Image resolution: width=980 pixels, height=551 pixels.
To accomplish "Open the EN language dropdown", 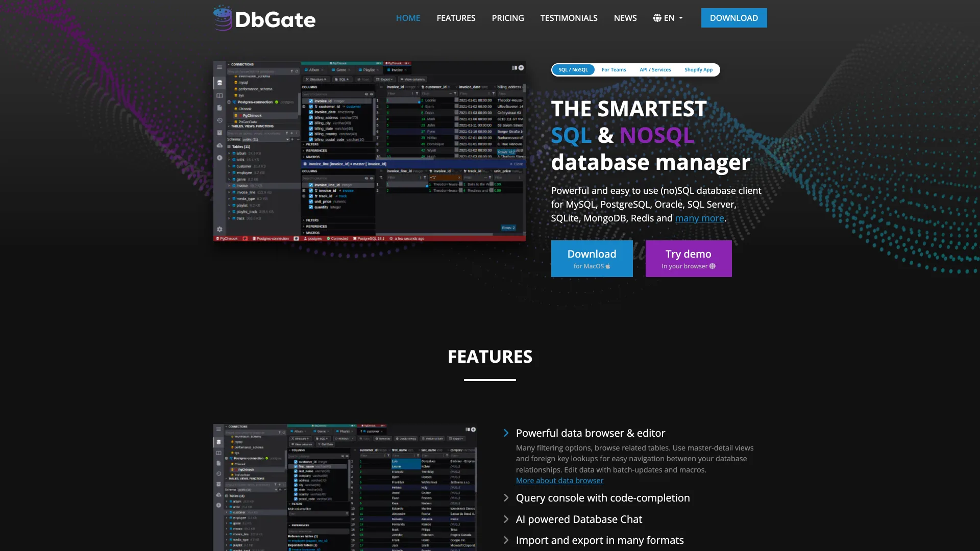I will click(x=668, y=18).
